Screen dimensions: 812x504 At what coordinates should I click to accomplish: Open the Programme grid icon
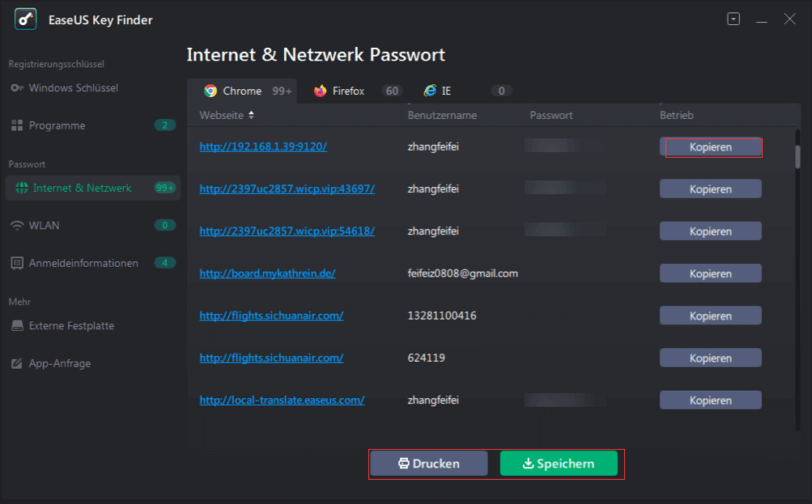point(17,125)
